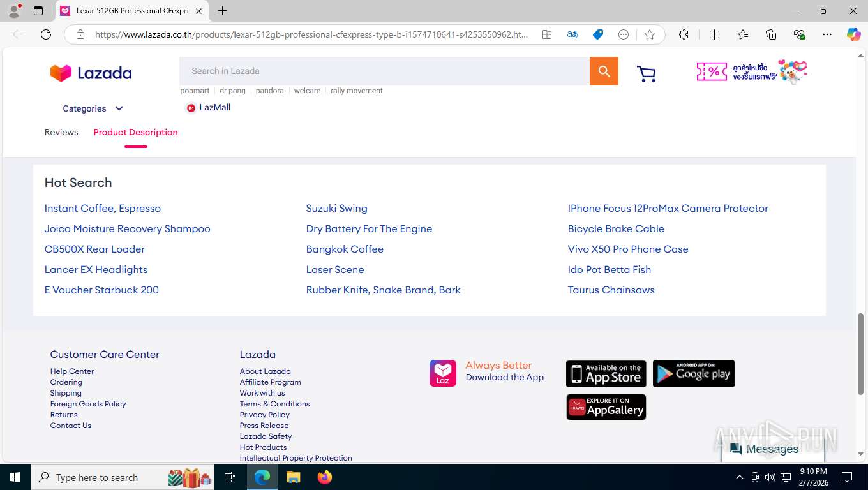Click the shopping price tag icon

click(598, 34)
